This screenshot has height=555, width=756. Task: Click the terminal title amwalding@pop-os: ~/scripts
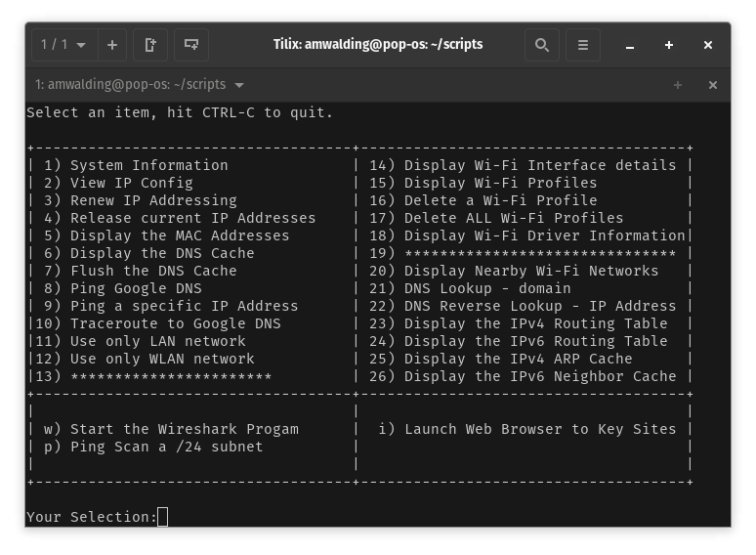coord(131,85)
